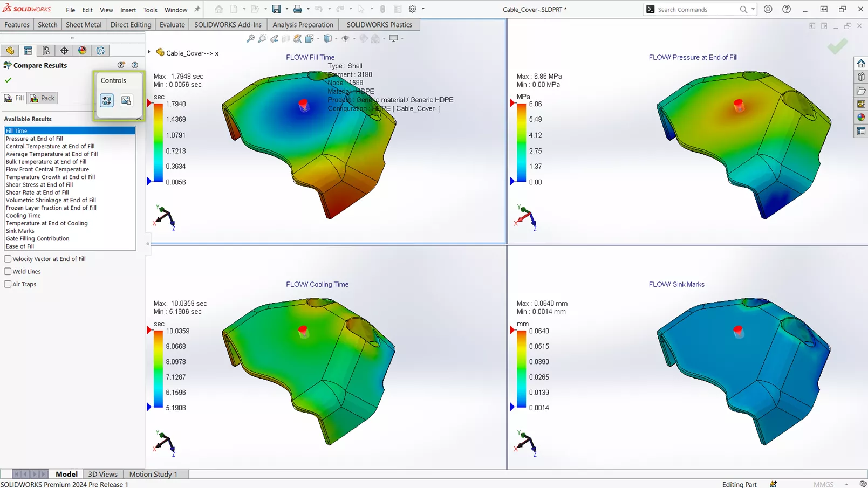Click the Open file icon in the top toolbar
868x488 pixels.
click(255, 9)
